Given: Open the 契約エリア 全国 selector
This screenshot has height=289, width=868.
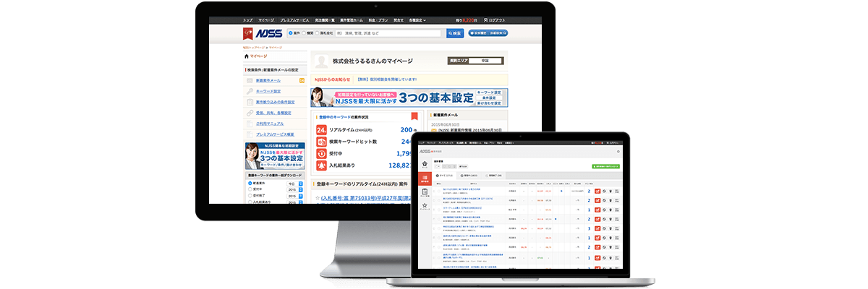Looking at the screenshot, I should 487,61.
